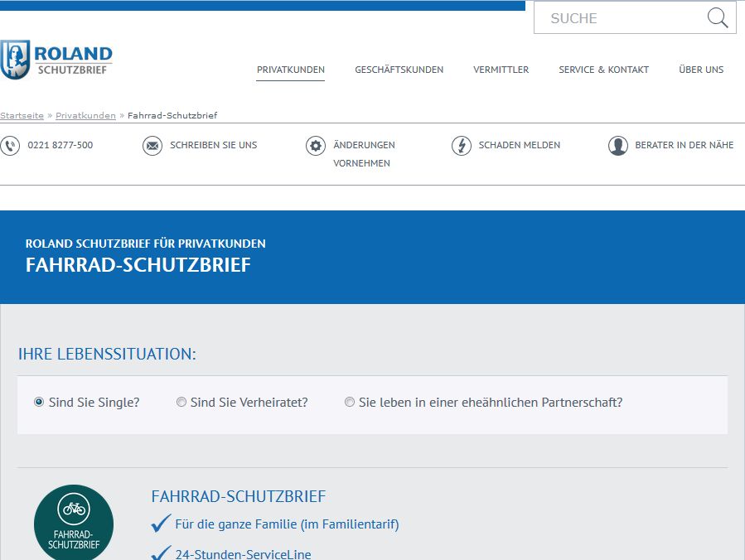
Task: Open Service & Kontakt menu
Action: pyautogui.click(x=603, y=70)
